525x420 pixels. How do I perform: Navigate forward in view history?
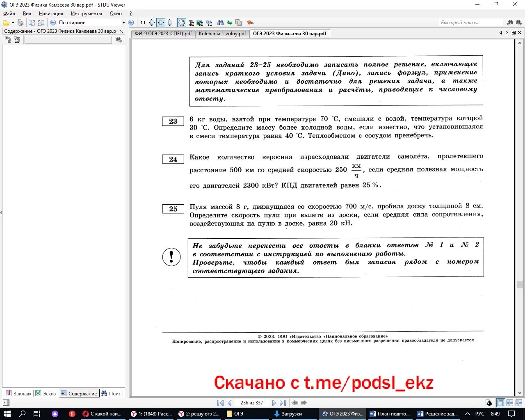pos(304,403)
